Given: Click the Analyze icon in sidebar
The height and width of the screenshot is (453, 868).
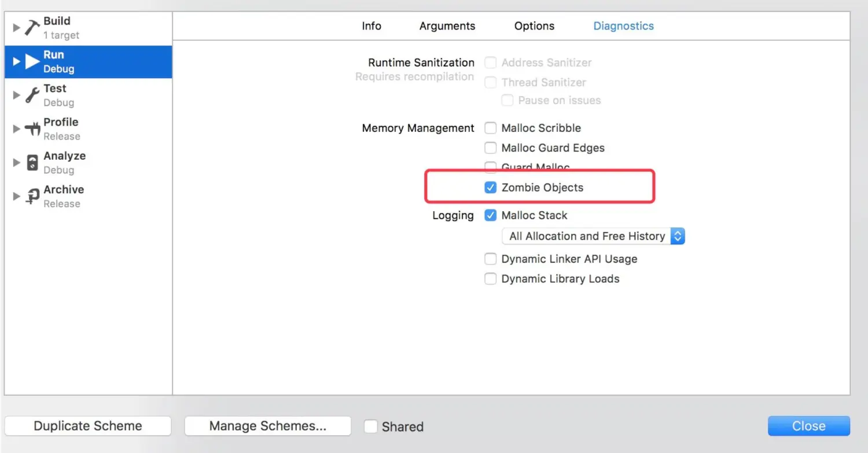Looking at the screenshot, I should (32, 163).
